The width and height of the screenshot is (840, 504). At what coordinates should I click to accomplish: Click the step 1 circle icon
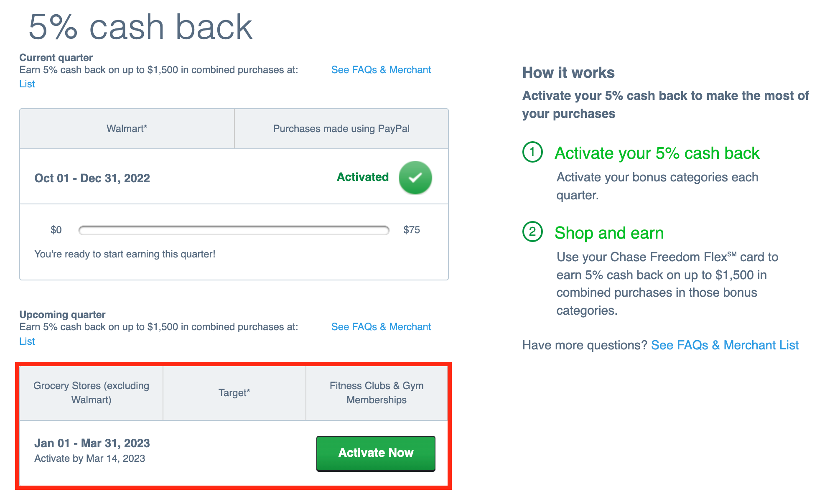point(532,152)
